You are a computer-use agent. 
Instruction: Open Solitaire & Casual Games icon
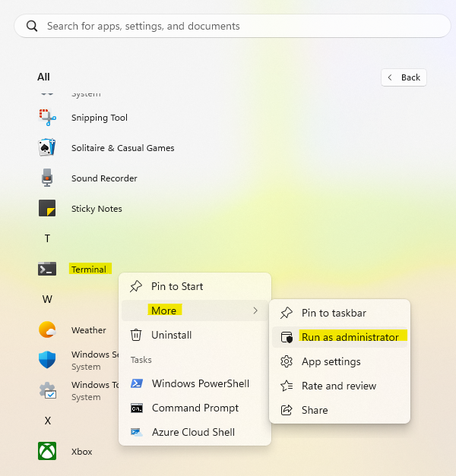tap(47, 147)
